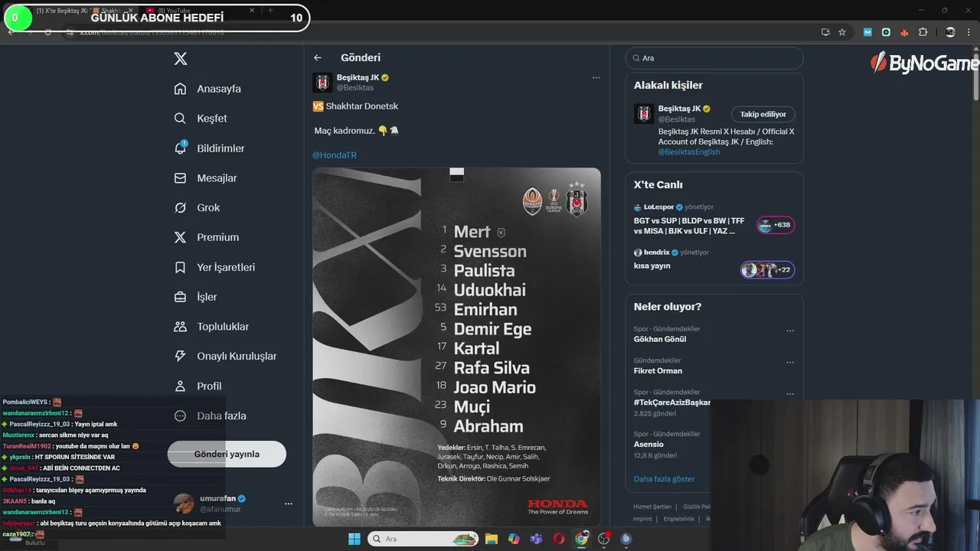Open umurafan account options dots
The height and width of the screenshot is (551, 980).
(x=289, y=504)
